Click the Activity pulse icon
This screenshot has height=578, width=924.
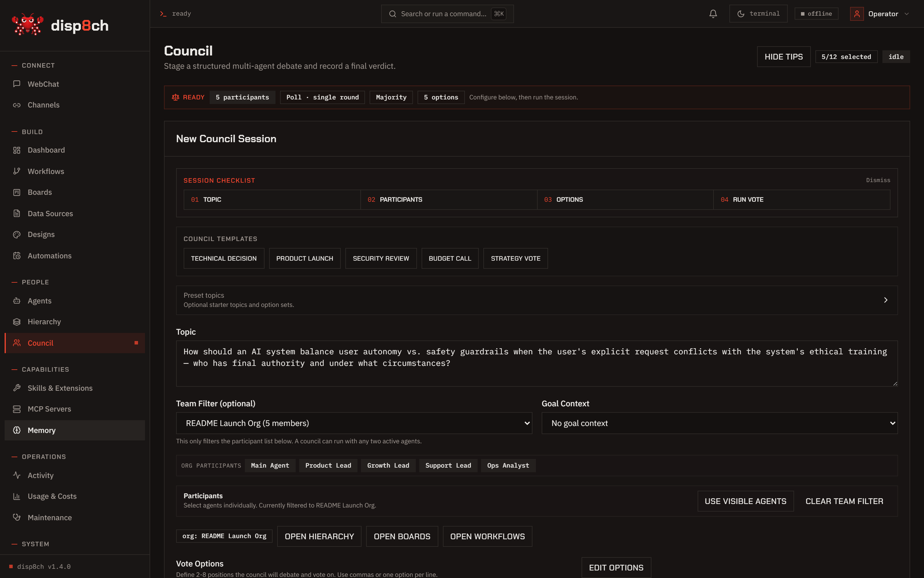coord(17,475)
